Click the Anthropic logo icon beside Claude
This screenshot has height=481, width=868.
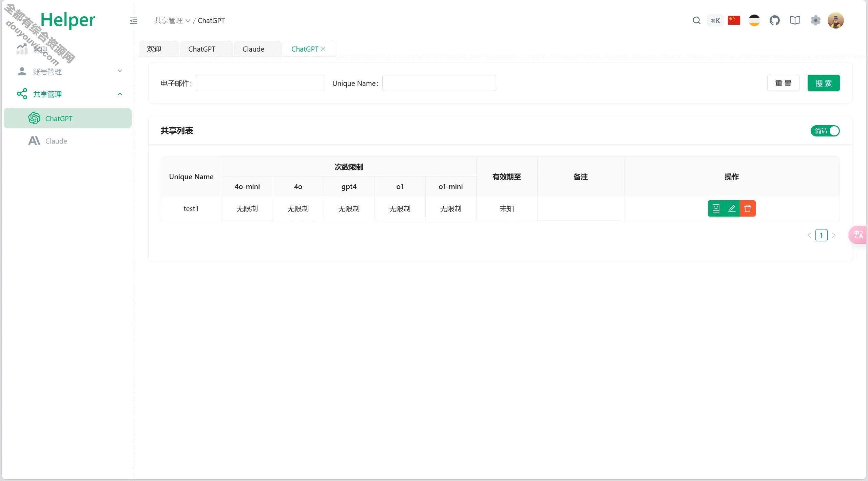point(34,141)
